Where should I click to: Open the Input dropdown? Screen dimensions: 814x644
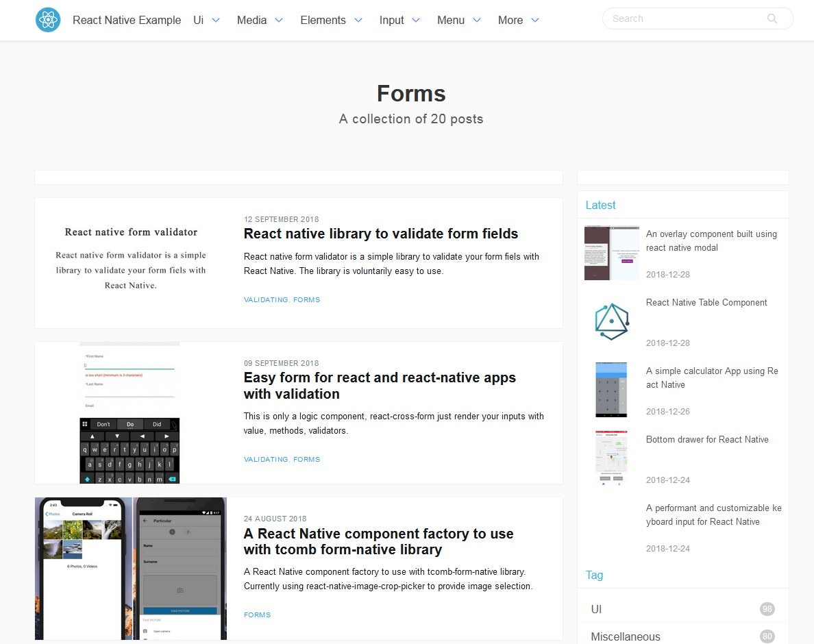399,21
